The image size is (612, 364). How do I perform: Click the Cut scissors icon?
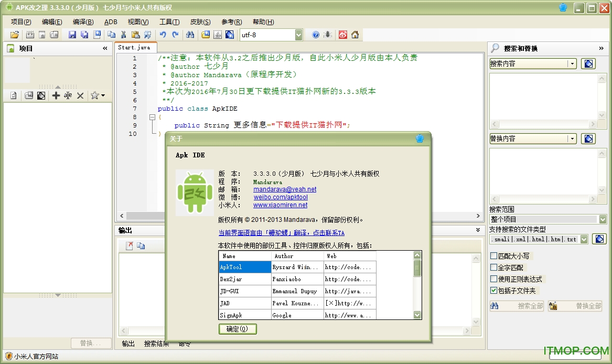coord(123,35)
